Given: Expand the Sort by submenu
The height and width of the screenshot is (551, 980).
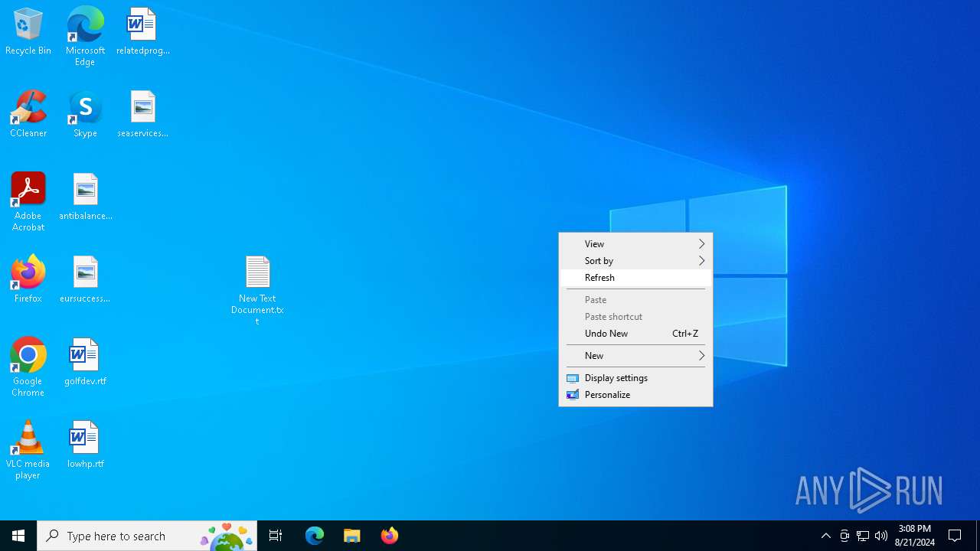Looking at the screenshot, I should (635, 261).
